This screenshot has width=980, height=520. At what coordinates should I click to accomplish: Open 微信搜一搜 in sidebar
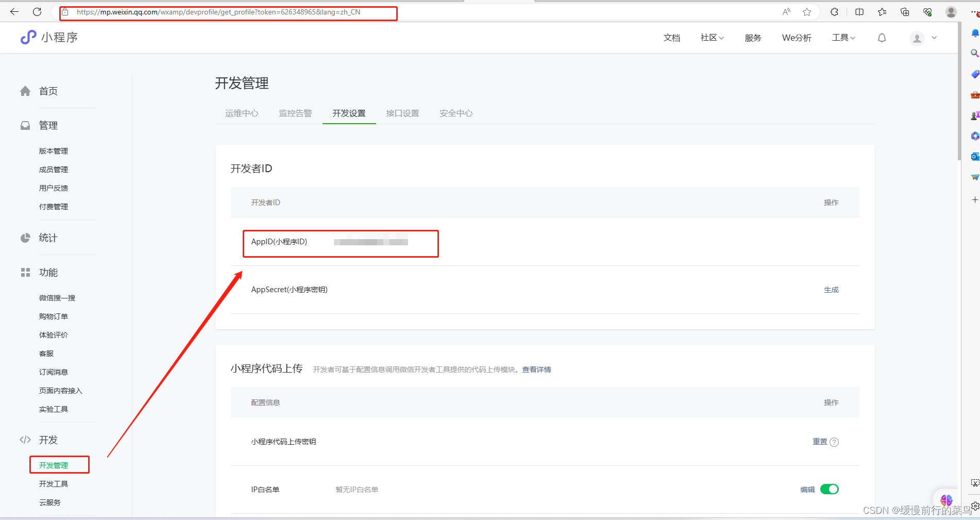57,298
